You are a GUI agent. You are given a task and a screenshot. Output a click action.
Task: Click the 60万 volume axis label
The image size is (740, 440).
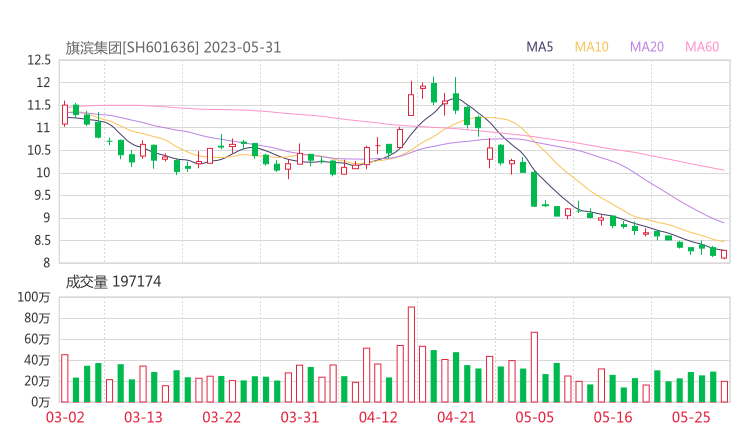coord(37,339)
